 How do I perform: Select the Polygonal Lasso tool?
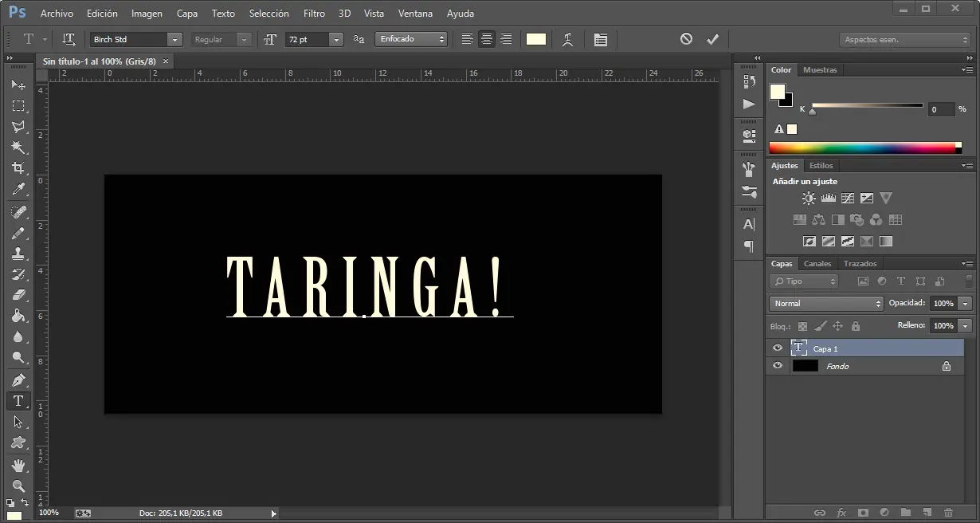[18, 126]
